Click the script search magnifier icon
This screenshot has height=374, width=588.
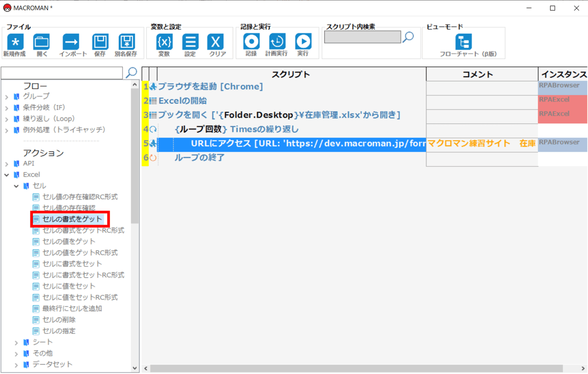[408, 37]
